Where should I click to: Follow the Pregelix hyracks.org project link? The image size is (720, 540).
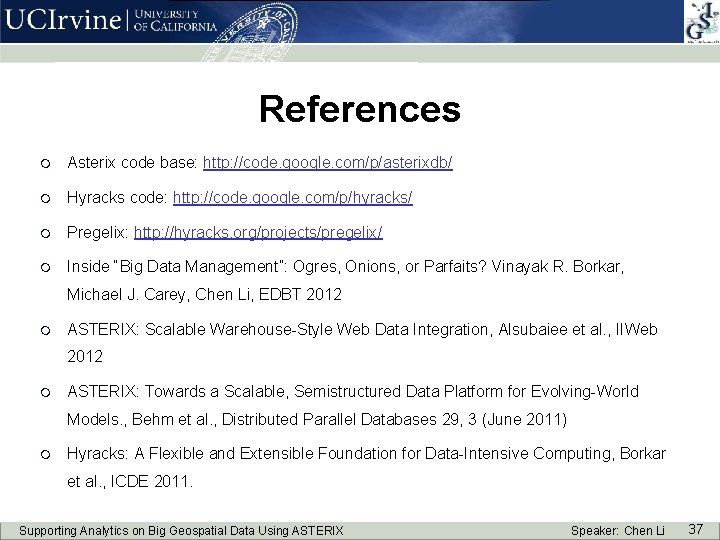pos(258,232)
